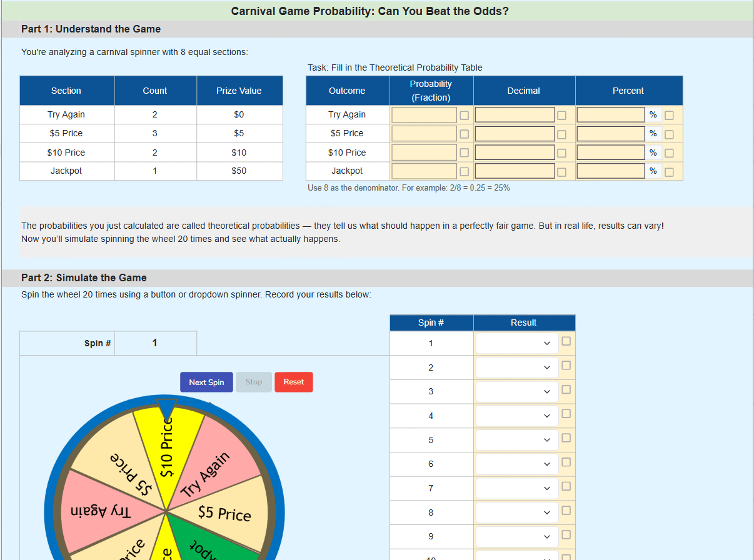
Task: Open the Result dropdown for spin 1
Action: (x=517, y=343)
